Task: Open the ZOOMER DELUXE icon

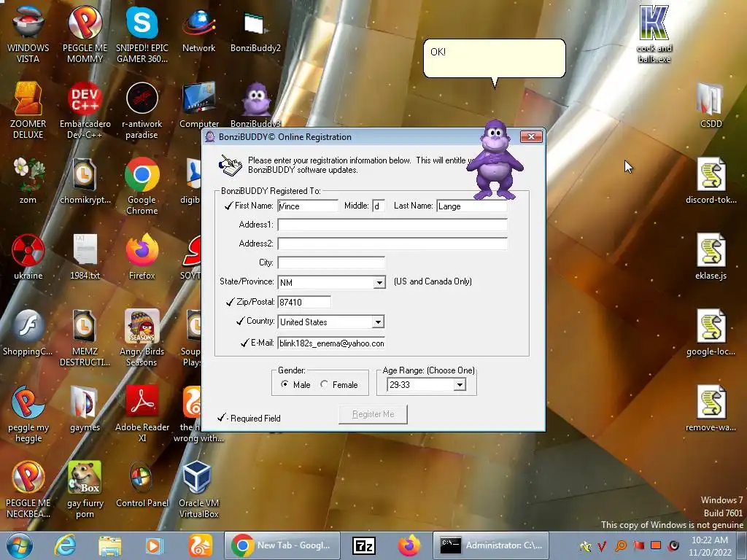Action: point(28,109)
